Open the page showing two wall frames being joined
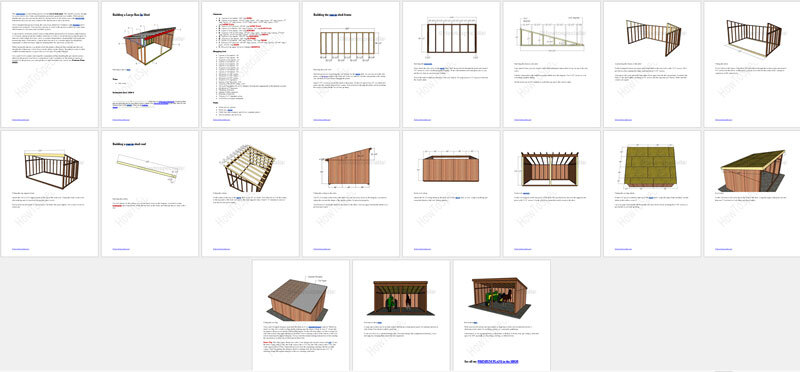The height and width of the screenshot is (372, 800). (652, 64)
